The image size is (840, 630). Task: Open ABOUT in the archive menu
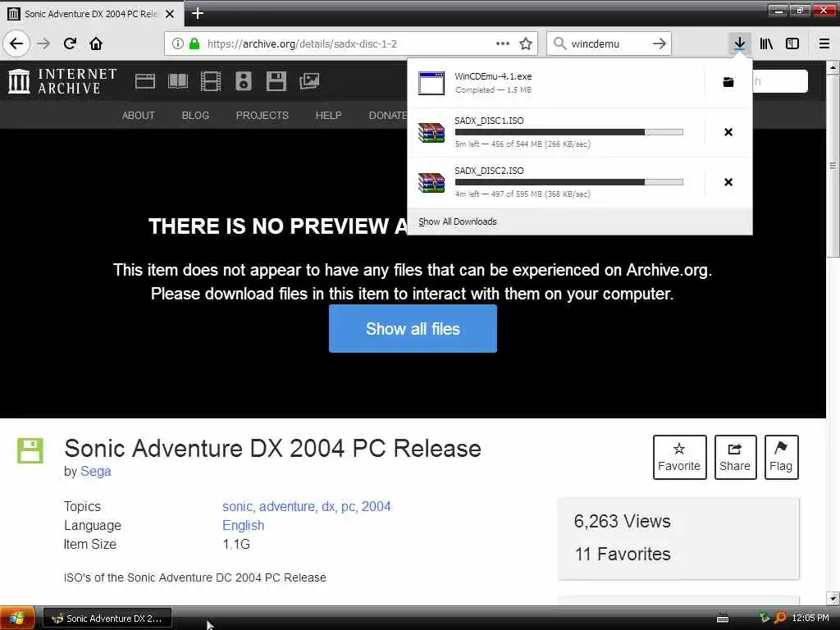[x=138, y=115]
